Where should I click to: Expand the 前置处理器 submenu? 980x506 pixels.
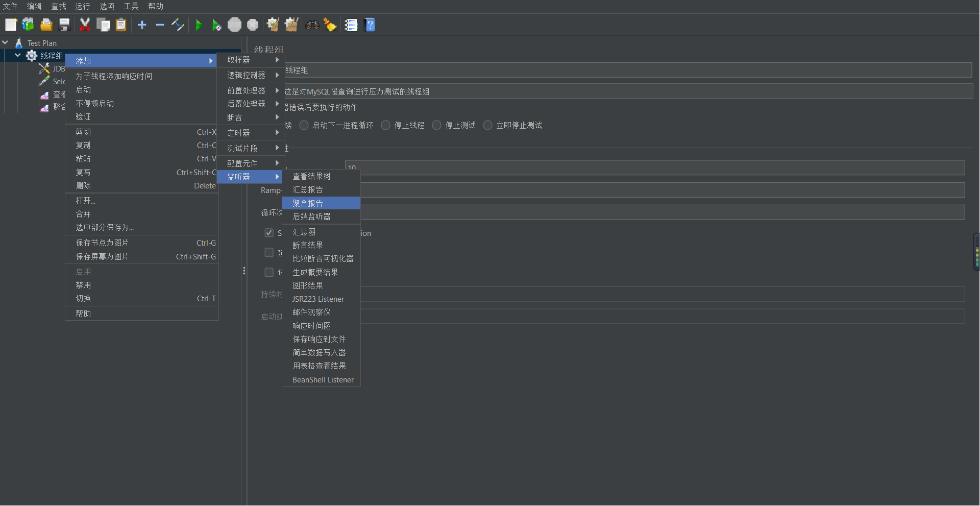pos(251,90)
